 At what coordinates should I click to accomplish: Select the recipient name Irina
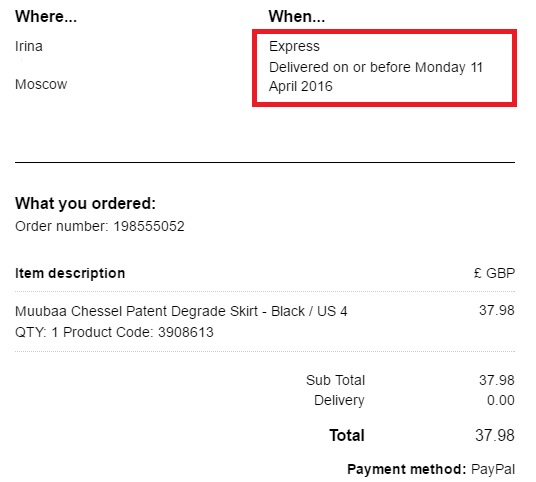coord(29,46)
